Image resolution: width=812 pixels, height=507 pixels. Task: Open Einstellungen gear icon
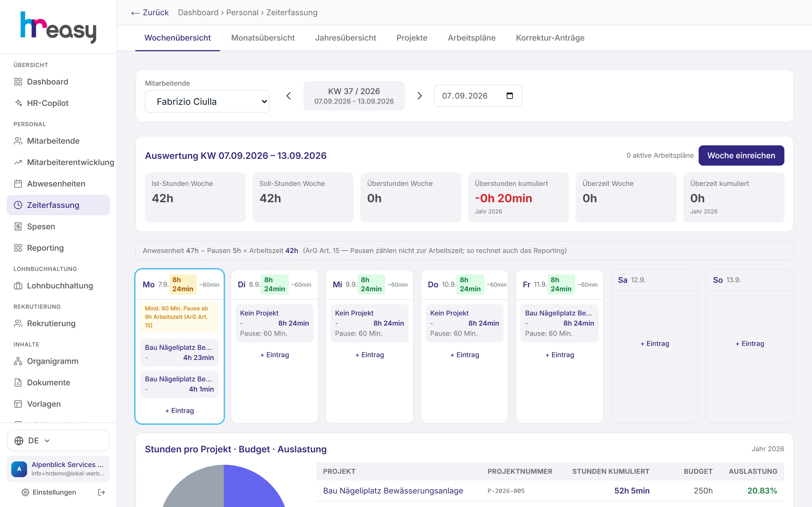pos(25,492)
